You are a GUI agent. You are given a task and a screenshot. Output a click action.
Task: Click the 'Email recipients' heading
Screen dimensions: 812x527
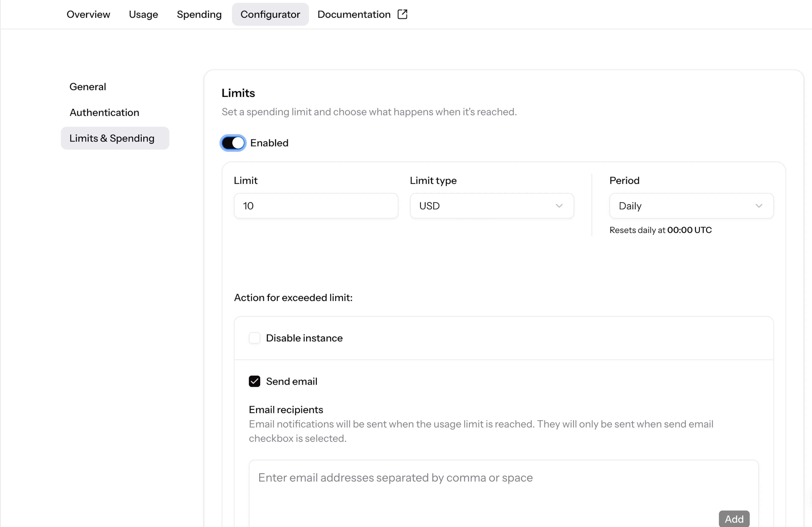pyautogui.click(x=286, y=409)
